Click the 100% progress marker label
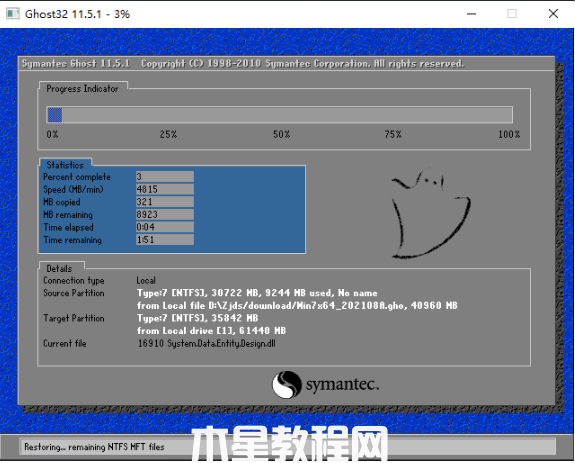The width and height of the screenshot is (575, 463). pyautogui.click(x=509, y=135)
